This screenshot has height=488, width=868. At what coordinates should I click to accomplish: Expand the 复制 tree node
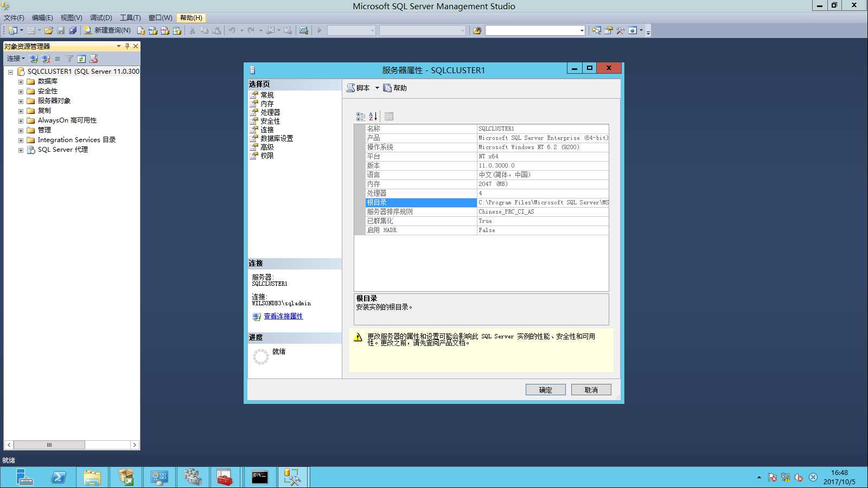click(21, 111)
